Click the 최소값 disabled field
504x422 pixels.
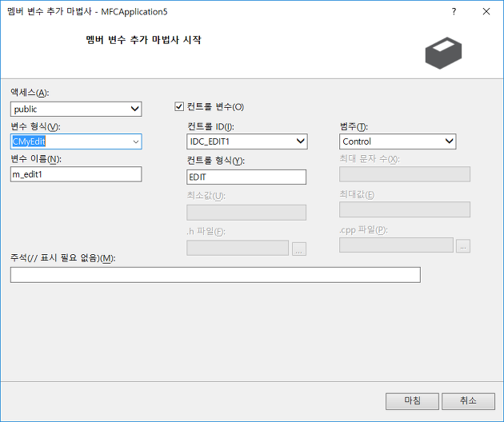pyautogui.click(x=246, y=213)
